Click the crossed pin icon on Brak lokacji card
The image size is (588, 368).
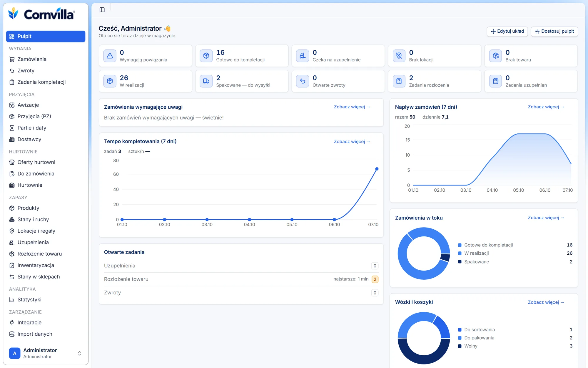point(399,56)
